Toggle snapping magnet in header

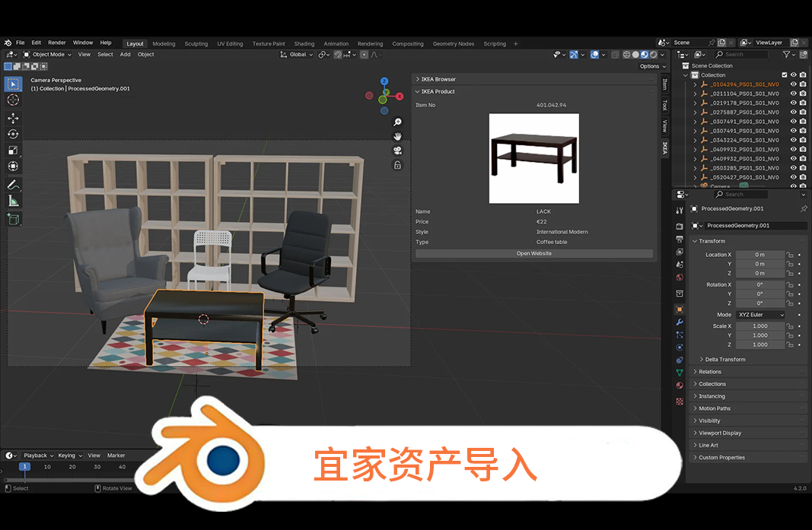(338, 54)
